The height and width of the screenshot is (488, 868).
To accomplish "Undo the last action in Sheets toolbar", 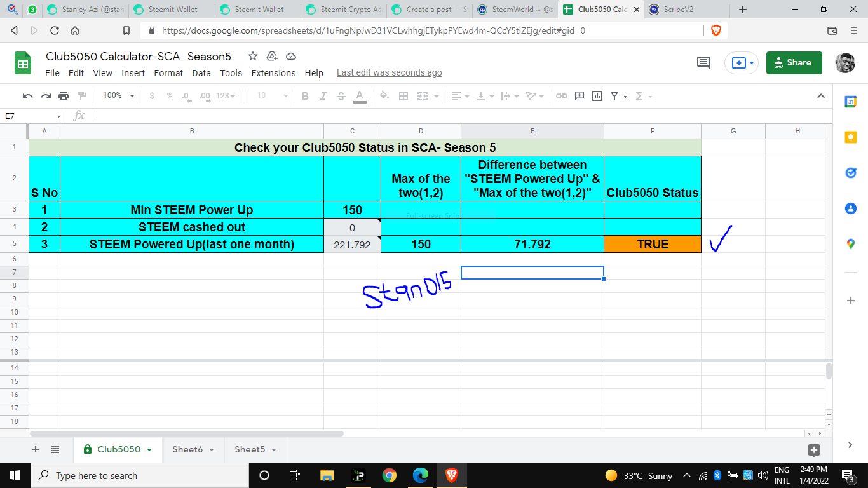I will (28, 96).
